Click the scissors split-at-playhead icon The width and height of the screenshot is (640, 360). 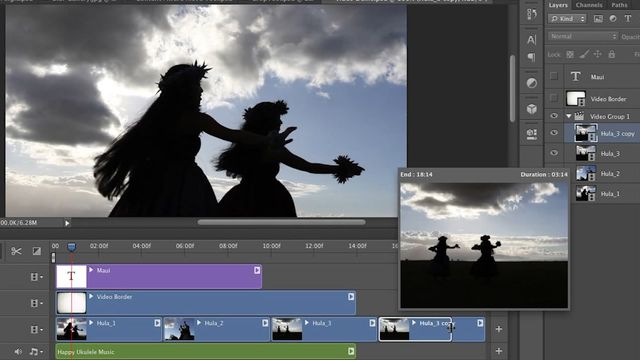point(16,251)
